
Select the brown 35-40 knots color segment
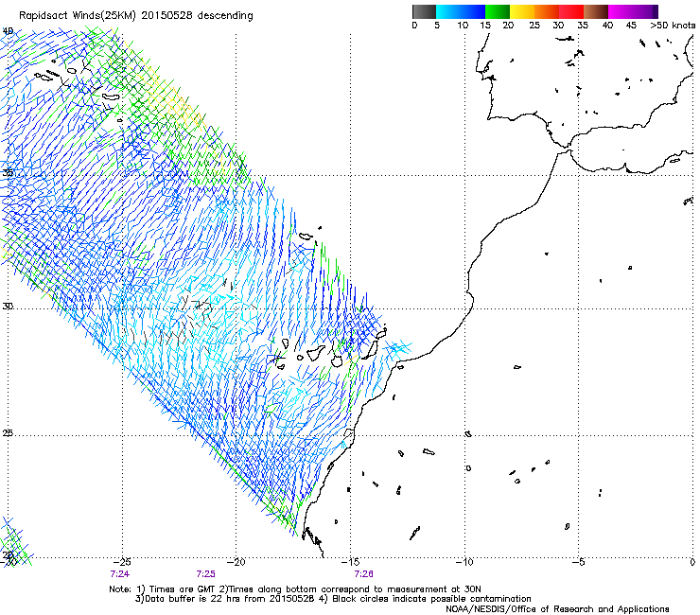596,11
